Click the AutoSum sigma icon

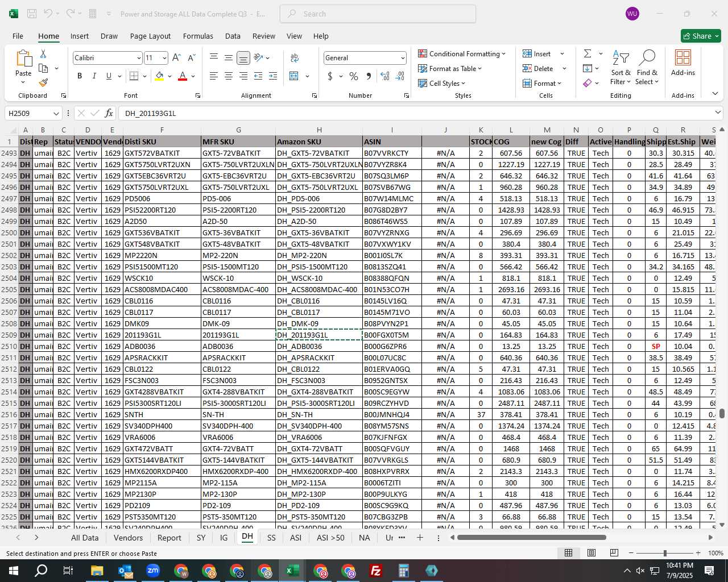tap(588, 53)
